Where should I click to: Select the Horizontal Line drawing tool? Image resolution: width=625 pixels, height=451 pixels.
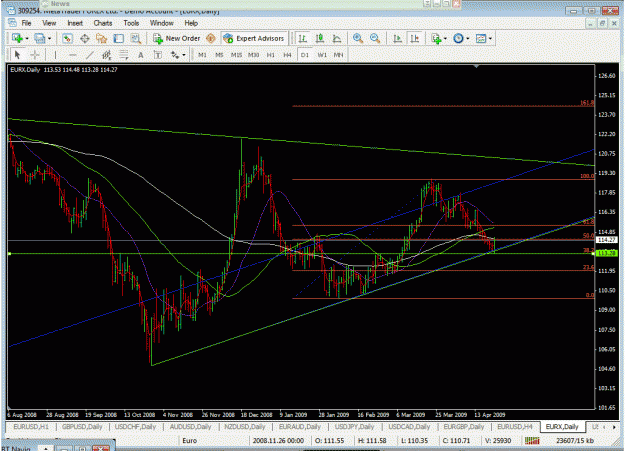73,55
